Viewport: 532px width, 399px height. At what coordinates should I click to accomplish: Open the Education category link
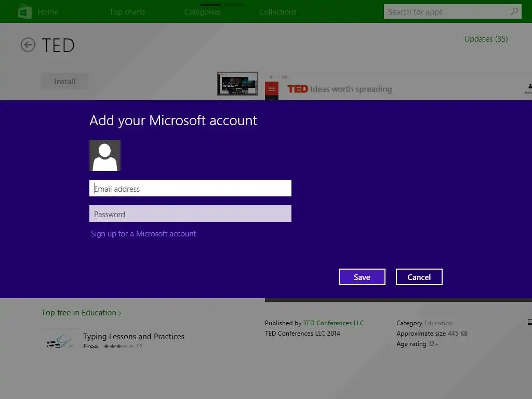438,323
